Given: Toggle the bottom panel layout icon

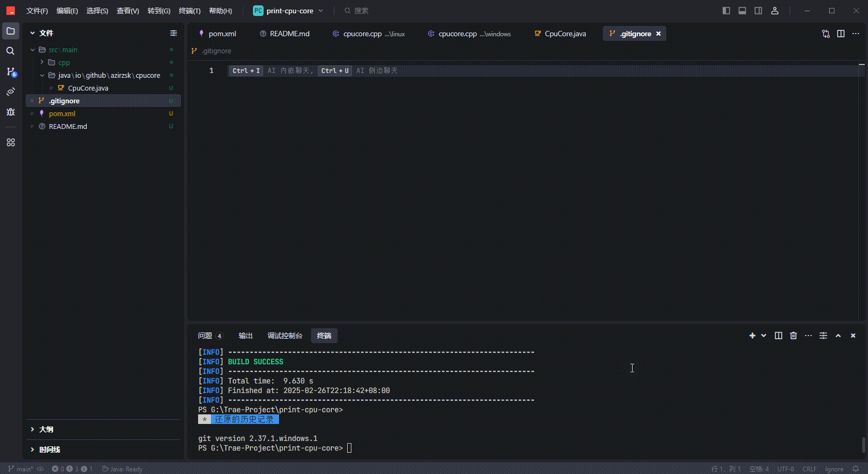Looking at the screenshot, I should tap(742, 11).
